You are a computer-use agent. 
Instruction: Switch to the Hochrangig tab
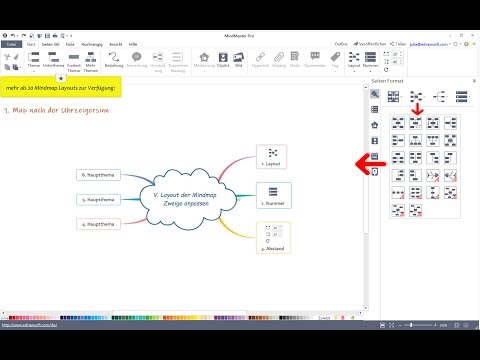pos(92,44)
